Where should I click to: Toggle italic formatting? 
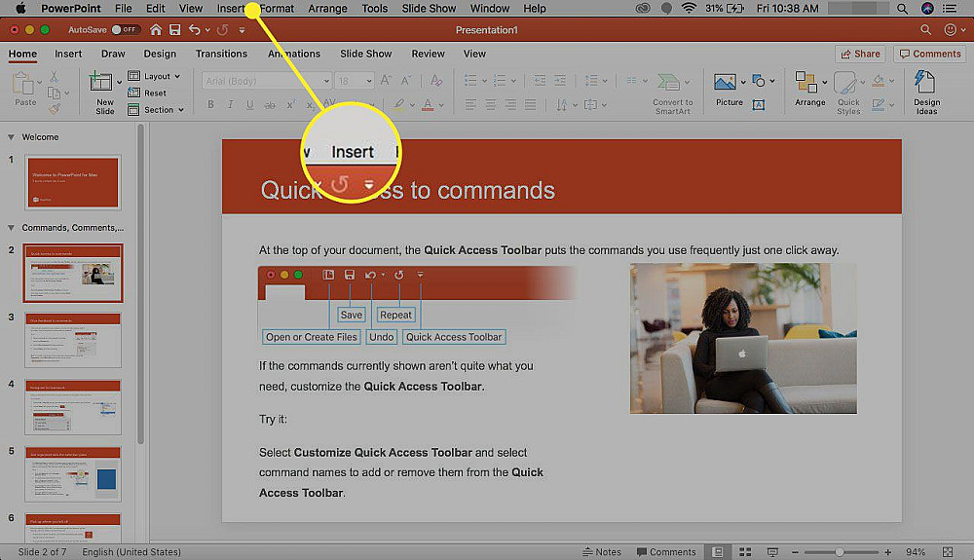pos(230,105)
